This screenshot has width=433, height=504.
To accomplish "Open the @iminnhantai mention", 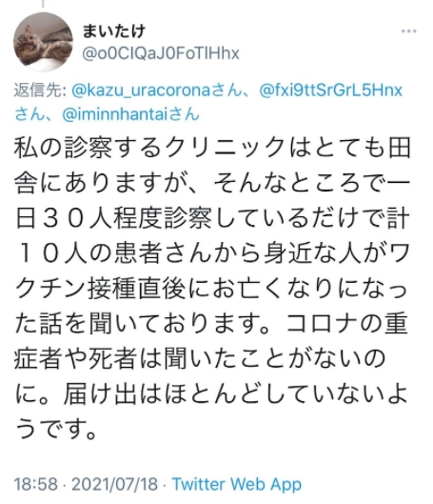I will (115, 114).
